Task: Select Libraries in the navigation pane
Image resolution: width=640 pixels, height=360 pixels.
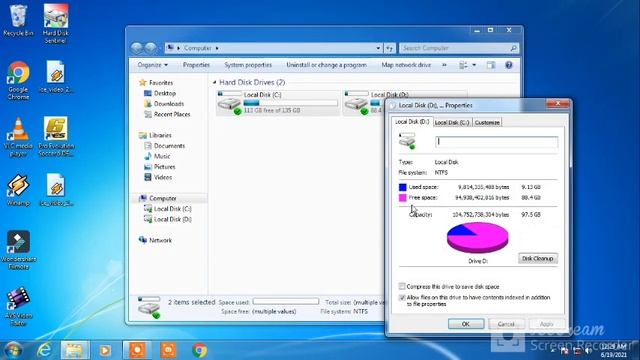Action: coord(160,135)
